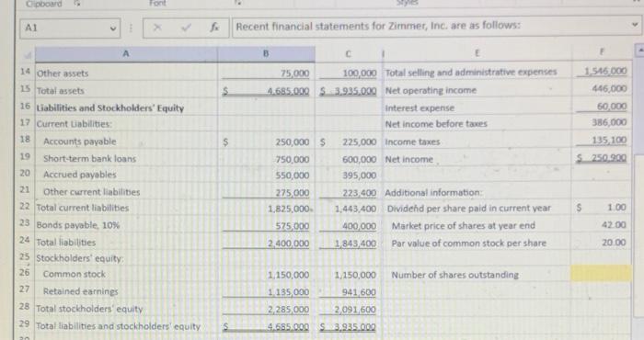Click the 2,285,000 stockholders' equity value
This screenshot has width=644, height=340.
coord(289,310)
